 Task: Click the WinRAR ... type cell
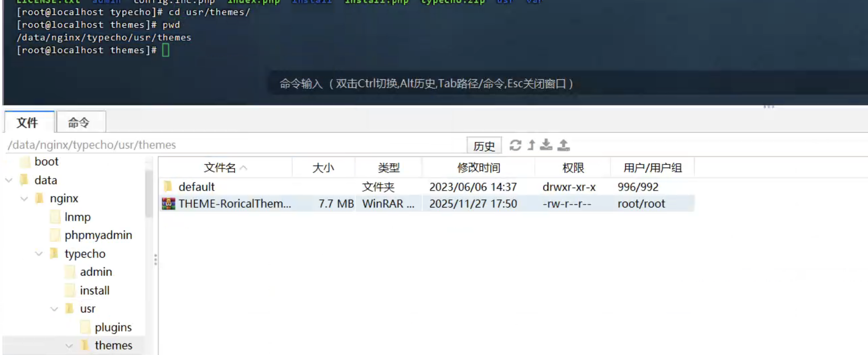coord(388,204)
